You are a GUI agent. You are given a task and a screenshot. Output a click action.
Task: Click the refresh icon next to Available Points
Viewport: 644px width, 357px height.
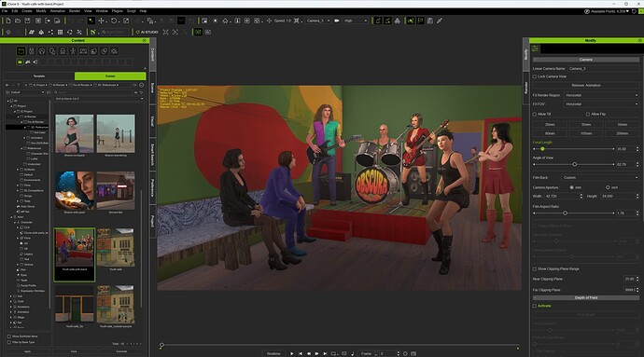[634, 11]
